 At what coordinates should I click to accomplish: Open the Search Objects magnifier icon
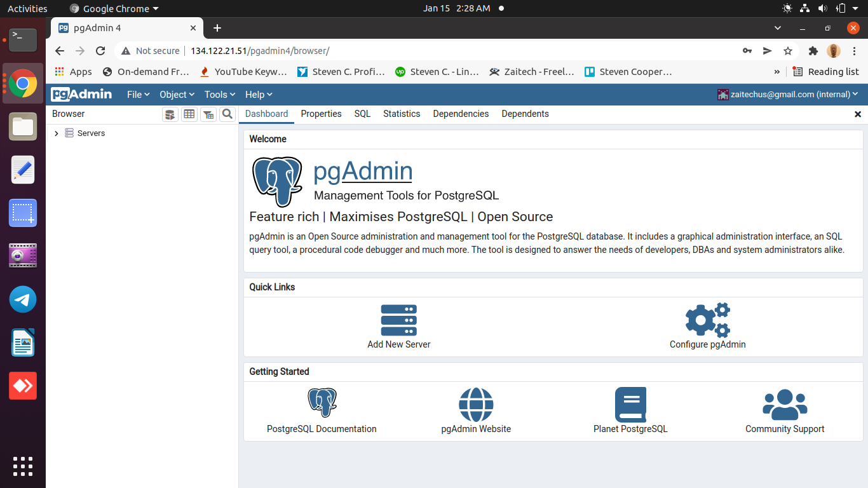[227, 114]
